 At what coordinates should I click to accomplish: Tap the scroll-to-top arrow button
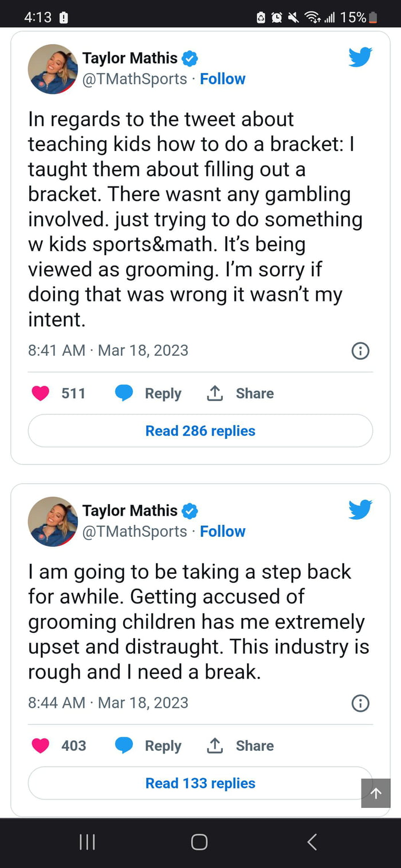click(x=376, y=794)
